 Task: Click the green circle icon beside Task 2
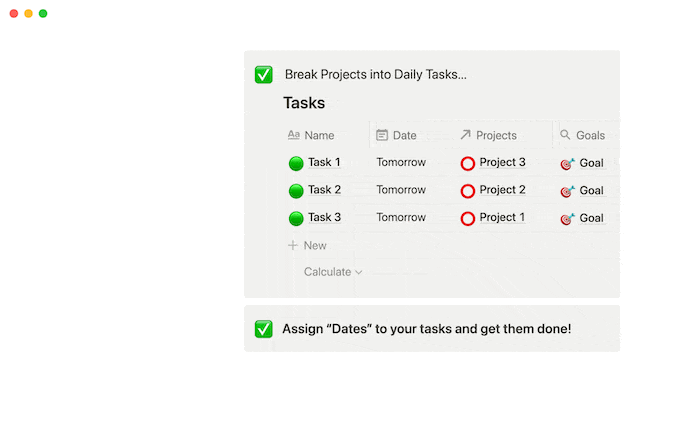pyautogui.click(x=296, y=191)
